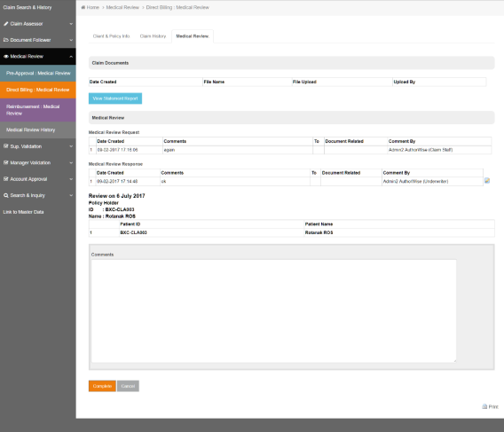This screenshot has width=504, height=432.
Task: Click the Home icon in breadcrumb
Action: point(83,7)
